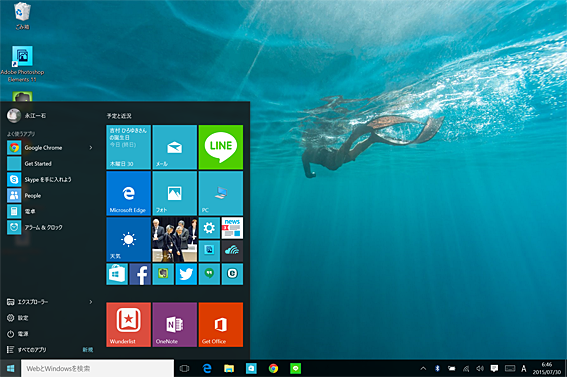
Task: Click the user account 永江一石
Action: click(26, 115)
